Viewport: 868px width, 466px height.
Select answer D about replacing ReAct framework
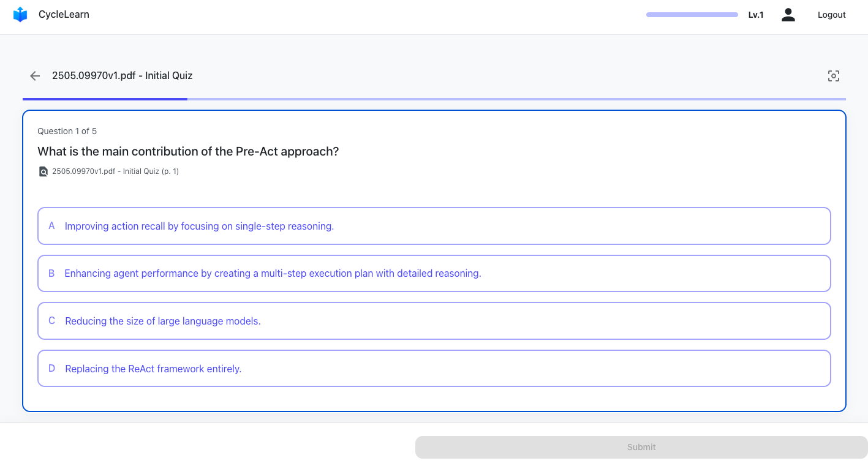coord(434,369)
